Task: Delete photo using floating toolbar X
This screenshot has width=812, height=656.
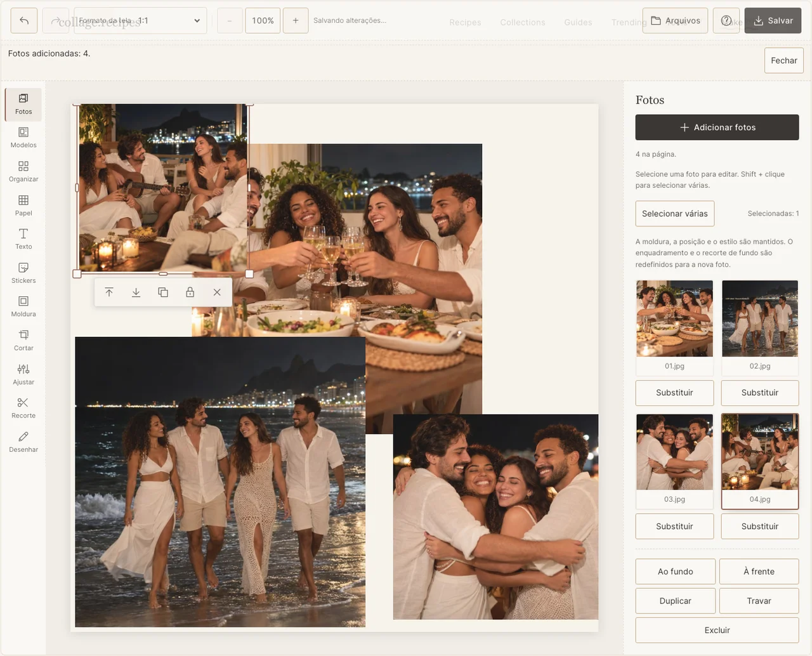Action: [x=217, y=292]
